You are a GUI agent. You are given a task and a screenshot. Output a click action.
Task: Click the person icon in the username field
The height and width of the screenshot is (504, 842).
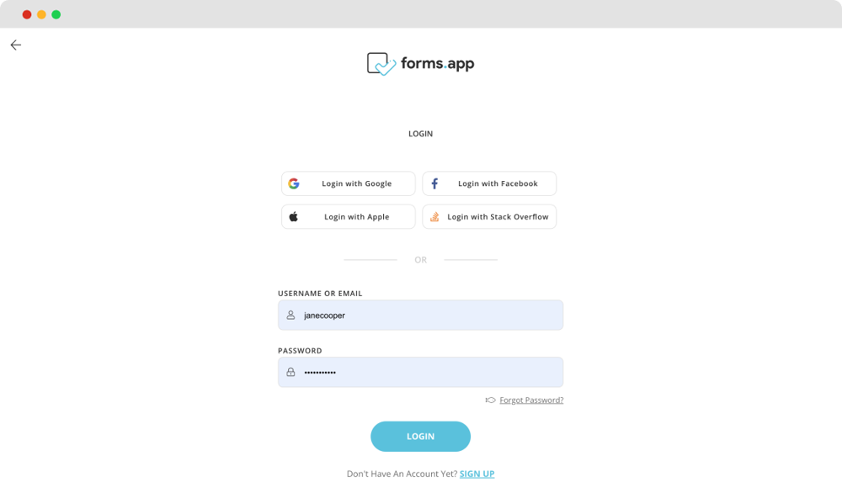[x=290, y=315]
